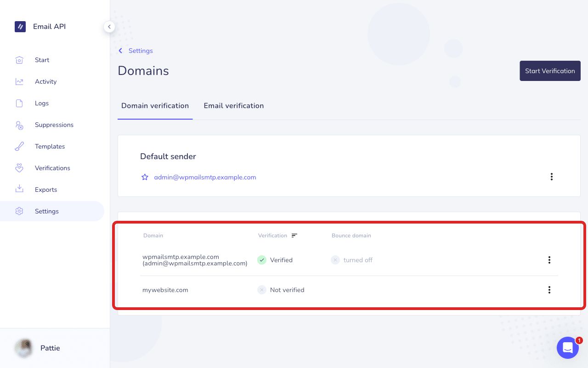
Task: Click the Default sender heading
Action: 168,156
